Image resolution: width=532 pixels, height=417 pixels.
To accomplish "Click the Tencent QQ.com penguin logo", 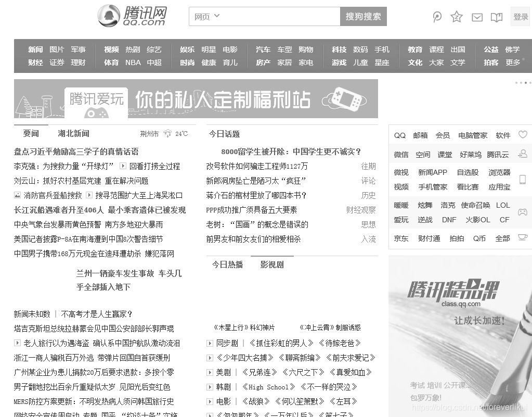I will (x=132, y=16).
